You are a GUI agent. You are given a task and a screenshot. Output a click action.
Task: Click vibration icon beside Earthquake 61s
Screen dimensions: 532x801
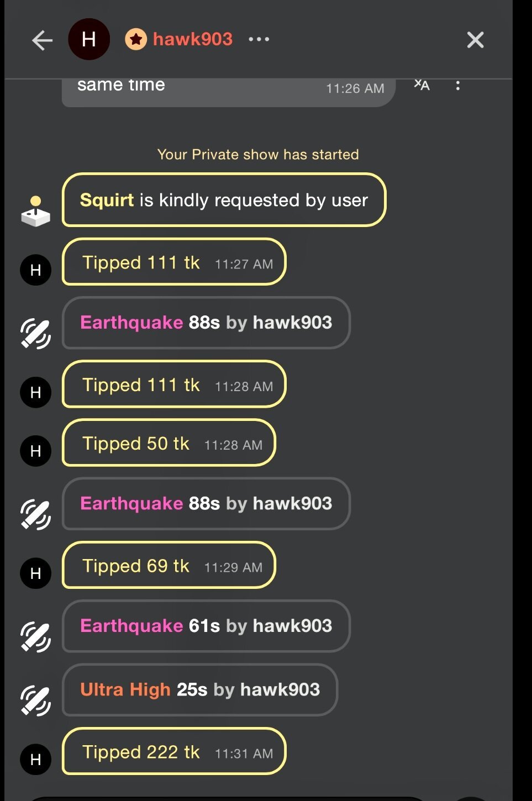click(36, 636)
